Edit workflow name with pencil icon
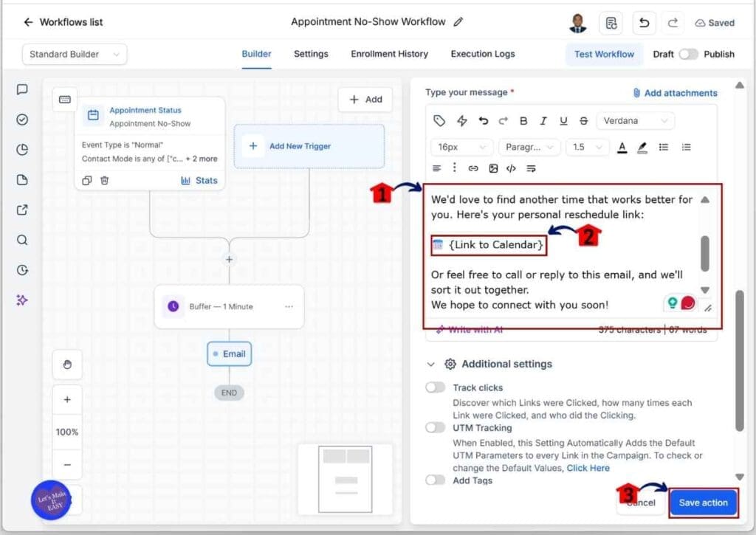This screenshot has height=535, width=756. [458, 21]
